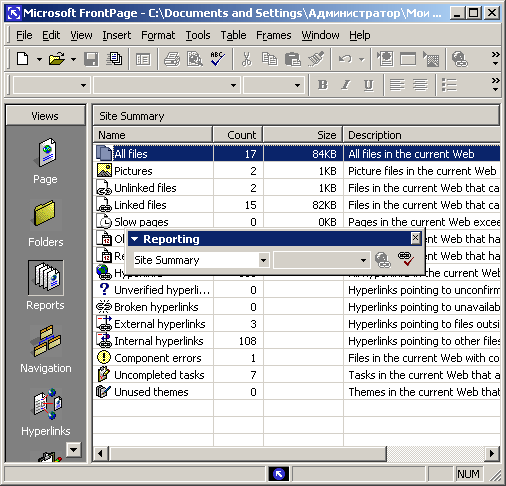Switch to Hyperlinks view
Screen dimensions: 506x486
[46, 412]
